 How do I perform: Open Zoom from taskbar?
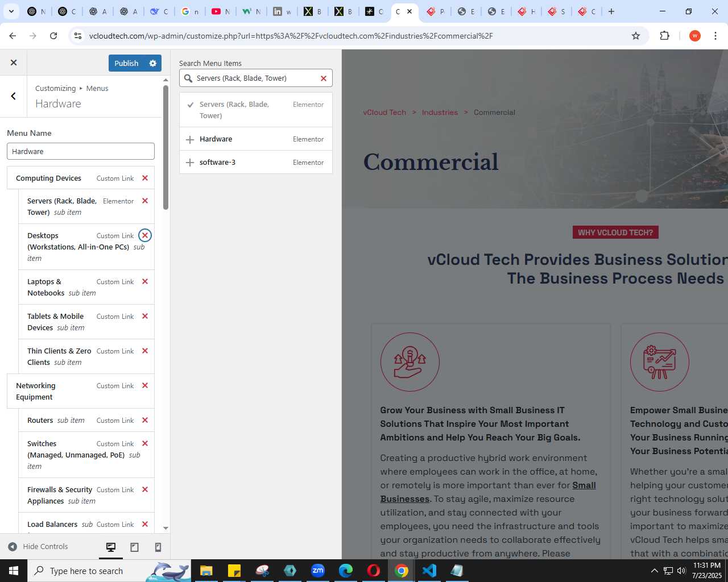318,571
